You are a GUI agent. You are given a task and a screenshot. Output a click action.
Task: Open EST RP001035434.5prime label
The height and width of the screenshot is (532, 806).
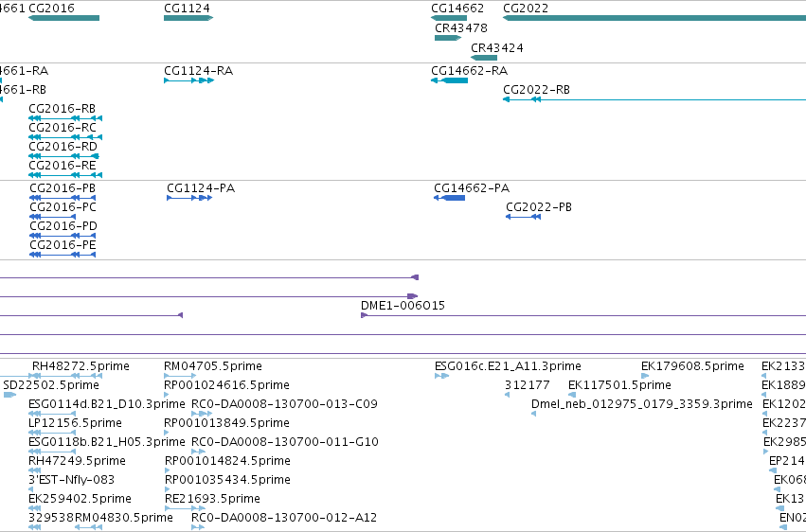pyautogui.click(x=227, y=480)
